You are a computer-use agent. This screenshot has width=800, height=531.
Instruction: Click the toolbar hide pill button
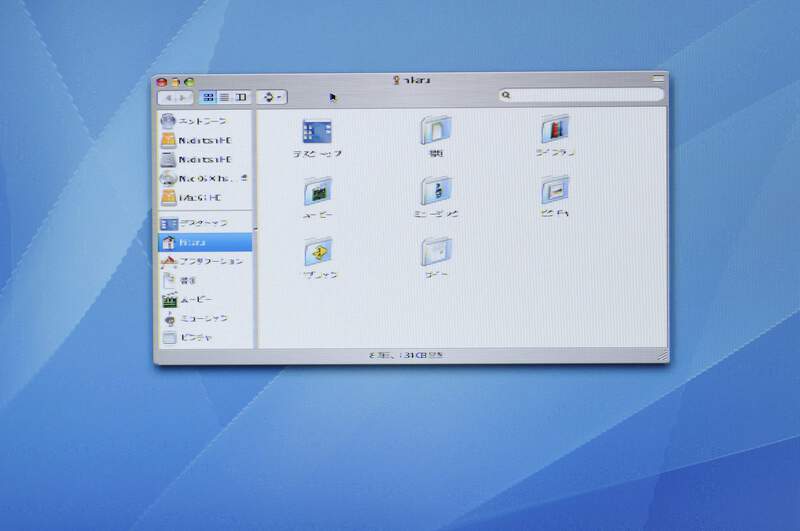pyautogui.click(x=657, y=78)
